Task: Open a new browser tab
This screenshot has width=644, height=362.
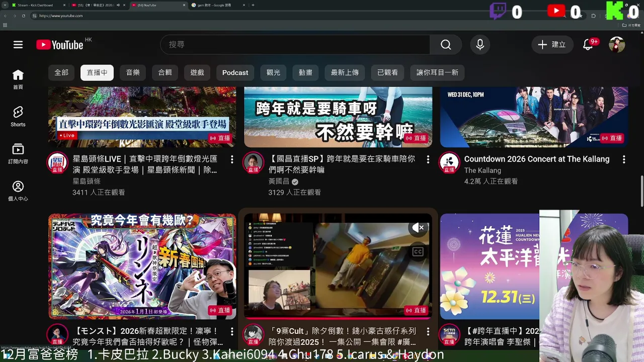Action: [x=253, y=5]
